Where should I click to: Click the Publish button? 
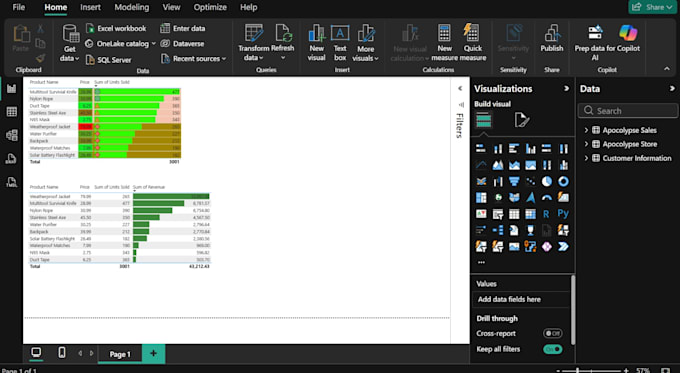(x=552, y=39)
